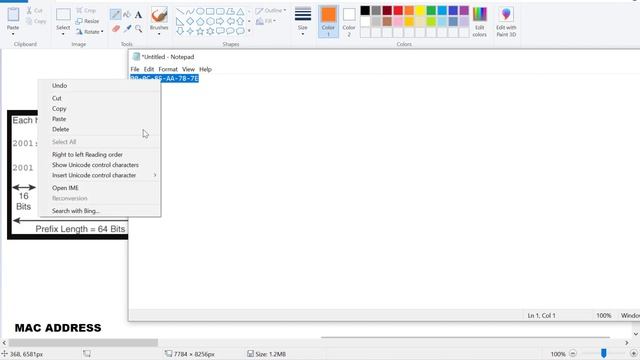Open Notepad View menu

click(188, 69)
